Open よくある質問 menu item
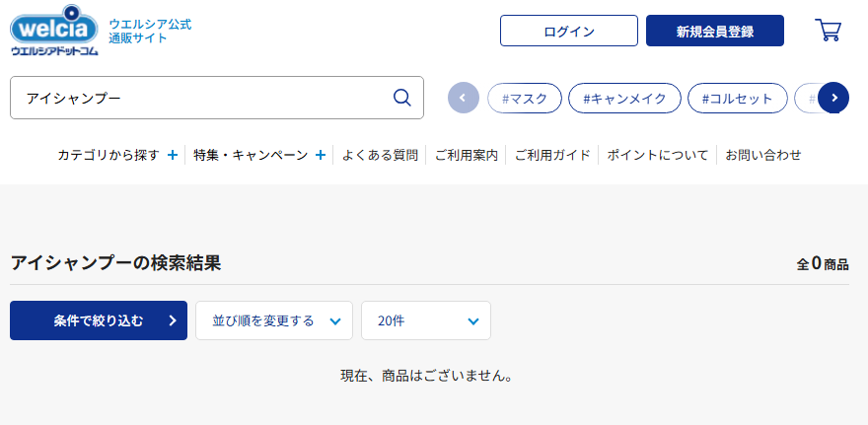868x425 pixels. [380, 155]
